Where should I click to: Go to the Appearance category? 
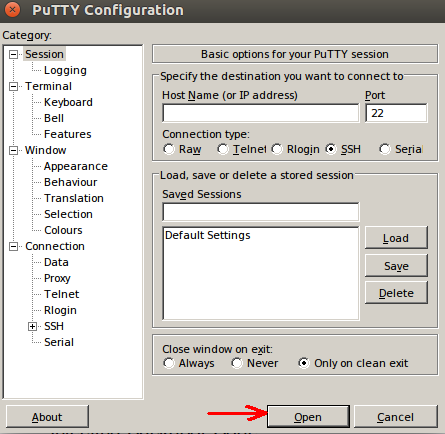[76, 166]
